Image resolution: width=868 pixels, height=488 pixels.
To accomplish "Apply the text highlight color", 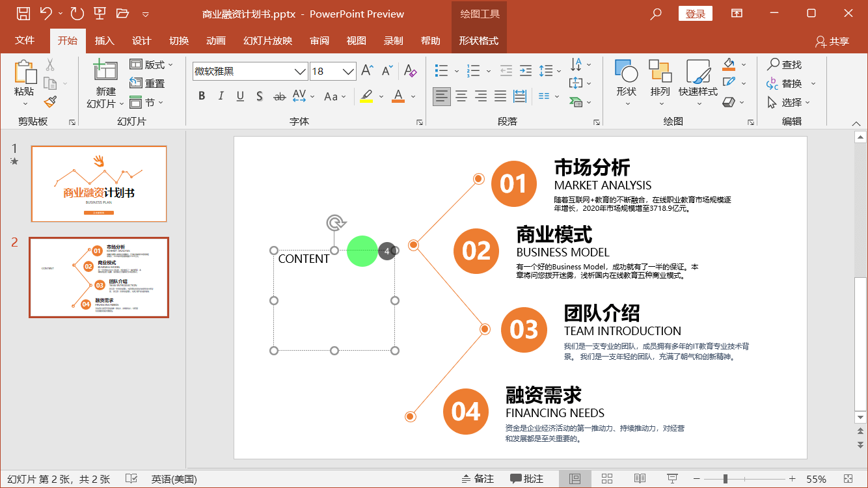I will click(x=366, y=96).
